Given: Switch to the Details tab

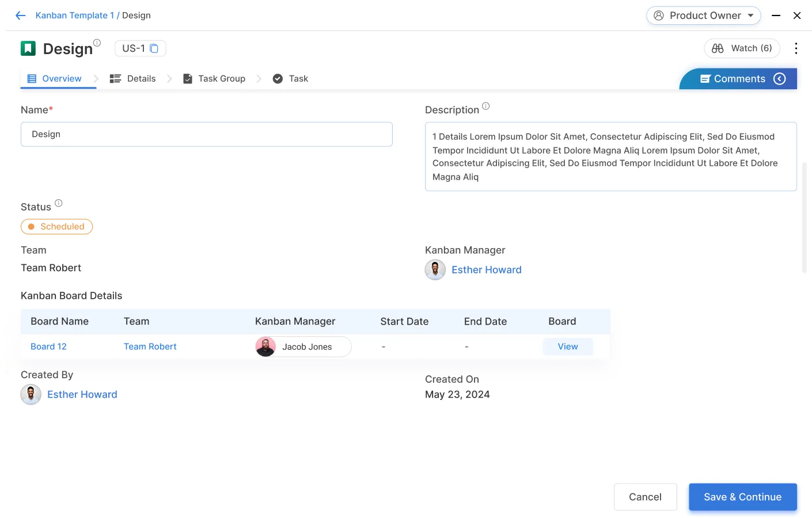Looking at the screenshot, I should (140, 78).
